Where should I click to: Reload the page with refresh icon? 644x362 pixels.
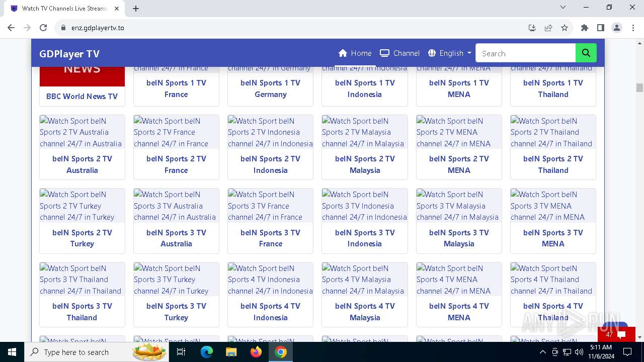tap(43, 28)
